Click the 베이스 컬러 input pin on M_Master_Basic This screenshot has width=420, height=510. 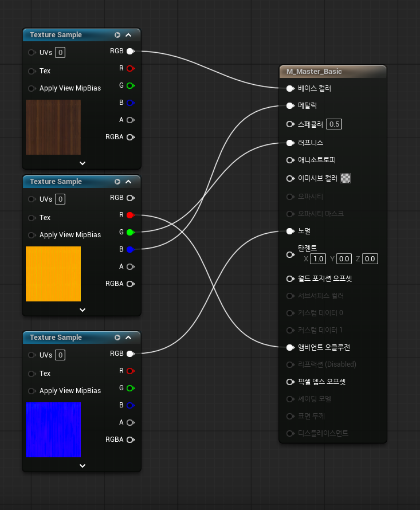[290, 89]
